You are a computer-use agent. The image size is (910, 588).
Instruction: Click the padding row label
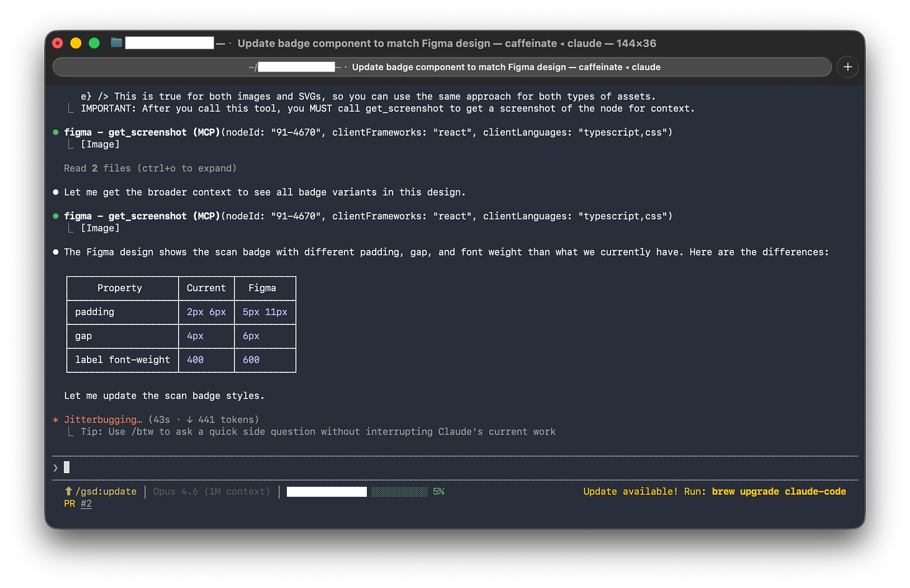coord(94,312)
